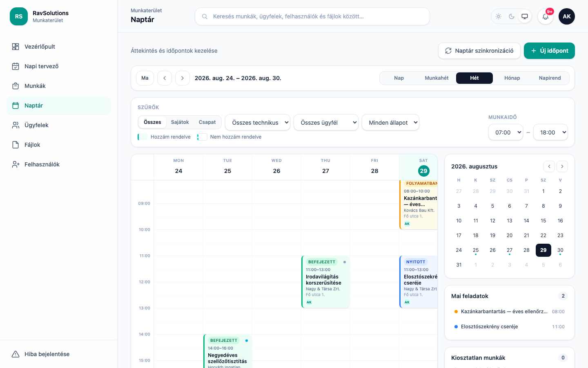Switch calendar to Munkahét view
This screenshot has height=368, width=588.
pyautogui.click(x=437, y=78)
